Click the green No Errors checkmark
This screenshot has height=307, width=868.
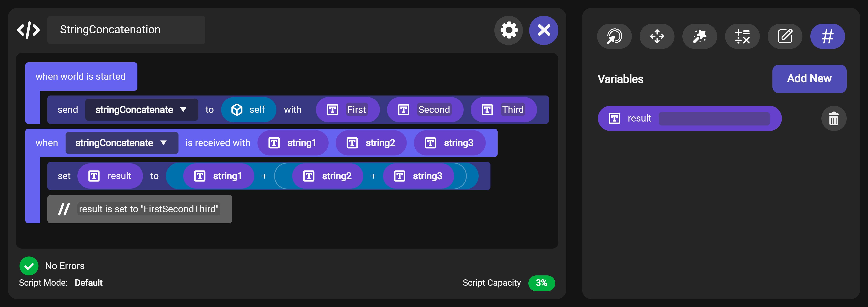point(29,266)
